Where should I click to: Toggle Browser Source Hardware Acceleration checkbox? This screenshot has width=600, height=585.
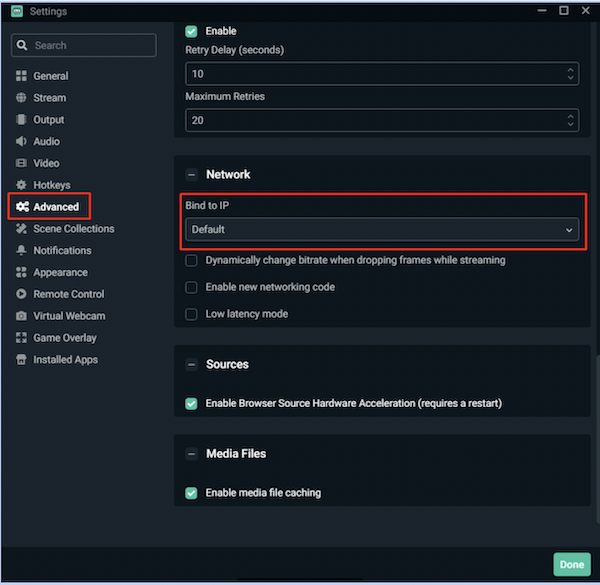pos(191,404)
